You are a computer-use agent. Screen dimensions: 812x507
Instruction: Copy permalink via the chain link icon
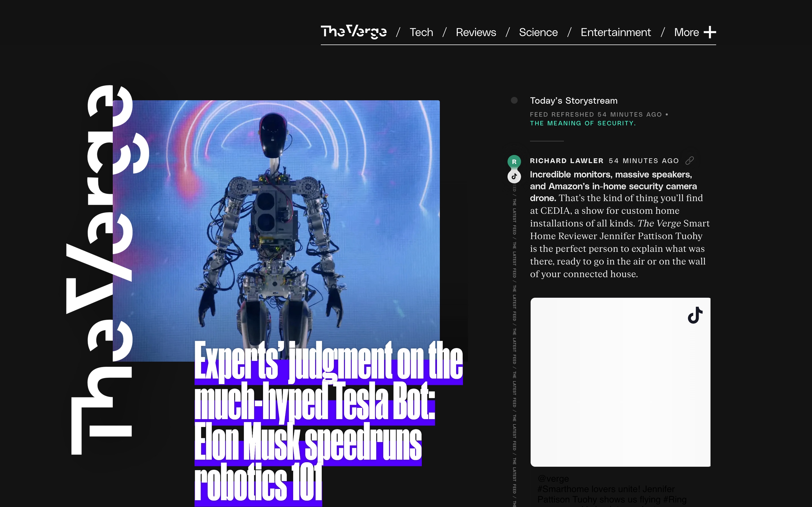click(x=689, y=161)
